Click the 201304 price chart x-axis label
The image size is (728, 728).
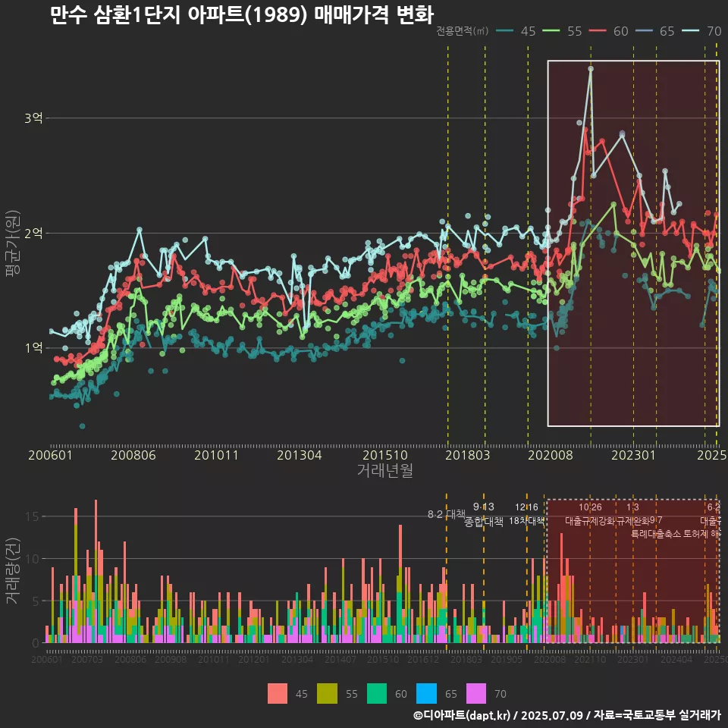pyautogui.click(x=300, y=455)
